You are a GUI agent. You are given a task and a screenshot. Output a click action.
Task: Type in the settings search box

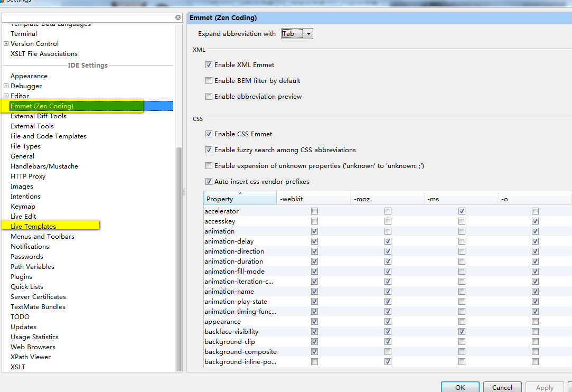click(89, 17)
